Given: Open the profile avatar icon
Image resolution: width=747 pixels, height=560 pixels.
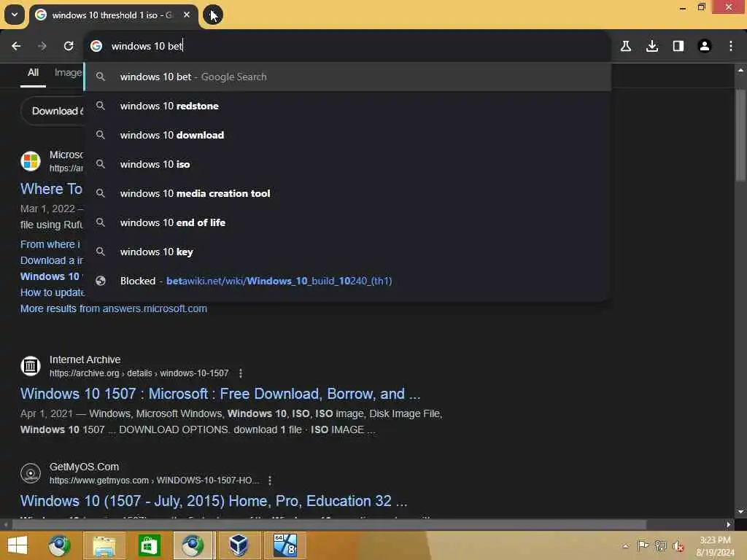Looking at the screenshot, I should click(x=705, y=46).
